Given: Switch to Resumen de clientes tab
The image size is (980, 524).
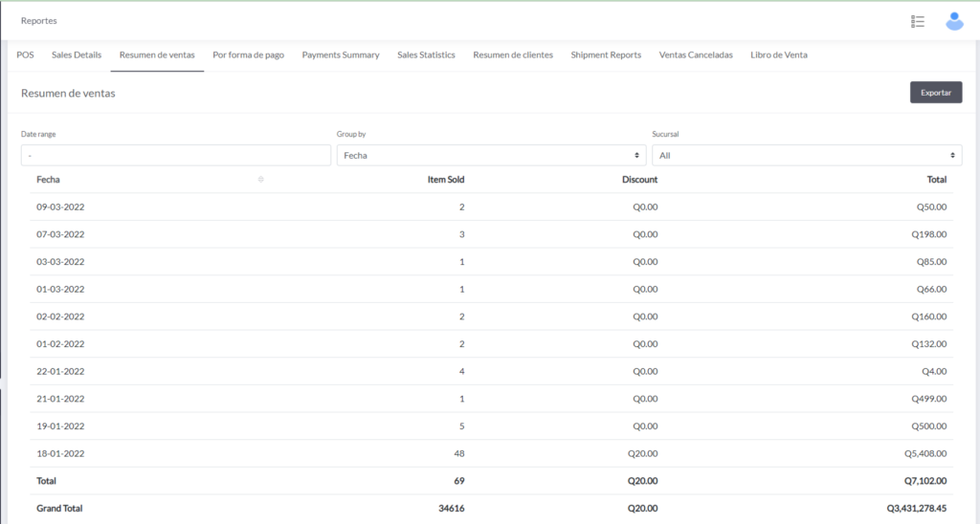Looking at the screenshot, I should [x=513, y=55].
